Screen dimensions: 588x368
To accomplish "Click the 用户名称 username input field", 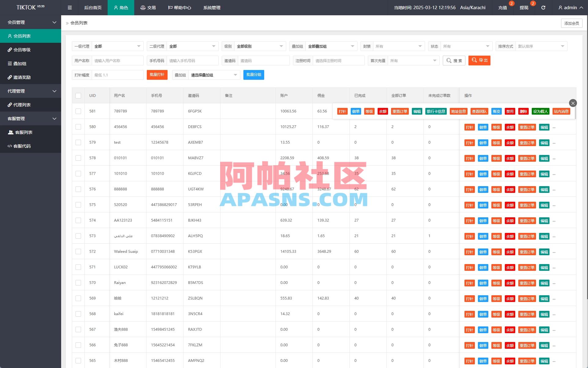I will point(117,60).
